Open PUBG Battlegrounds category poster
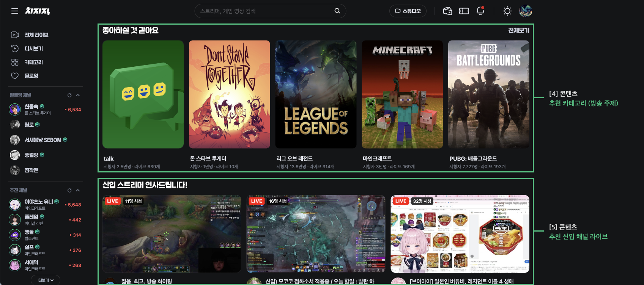This screenshot has height=285, width=644. [x=489, y=94]
